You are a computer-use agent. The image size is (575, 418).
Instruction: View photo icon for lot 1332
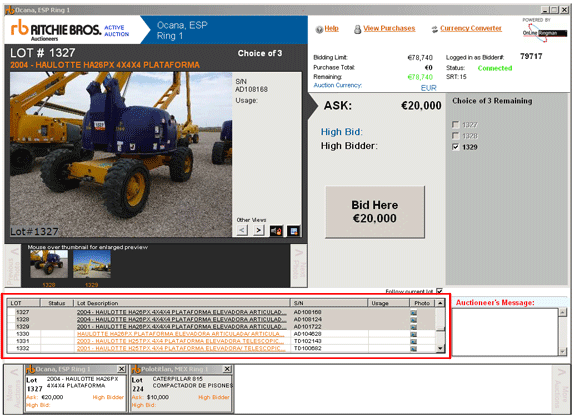[x=413, y=349]
